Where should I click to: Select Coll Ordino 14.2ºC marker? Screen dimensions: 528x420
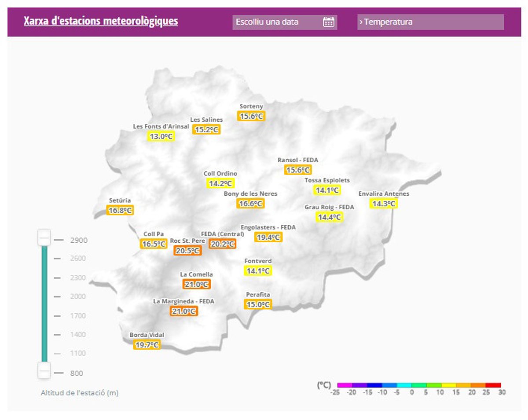tap(220, 183)
